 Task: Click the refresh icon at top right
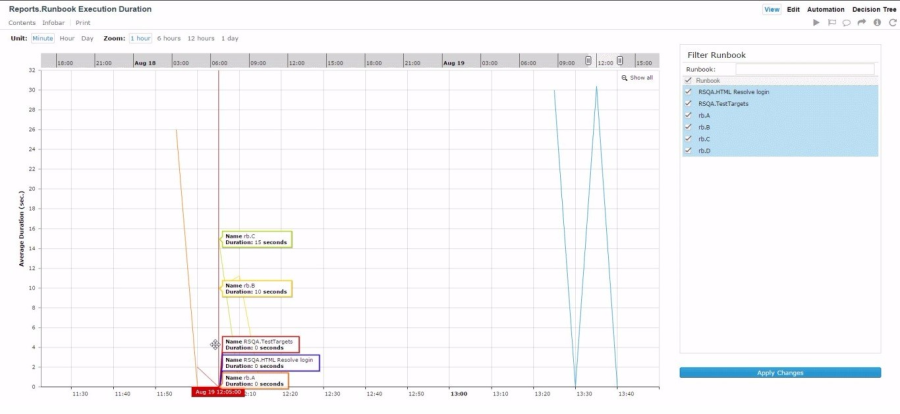(x=892, y=22)
